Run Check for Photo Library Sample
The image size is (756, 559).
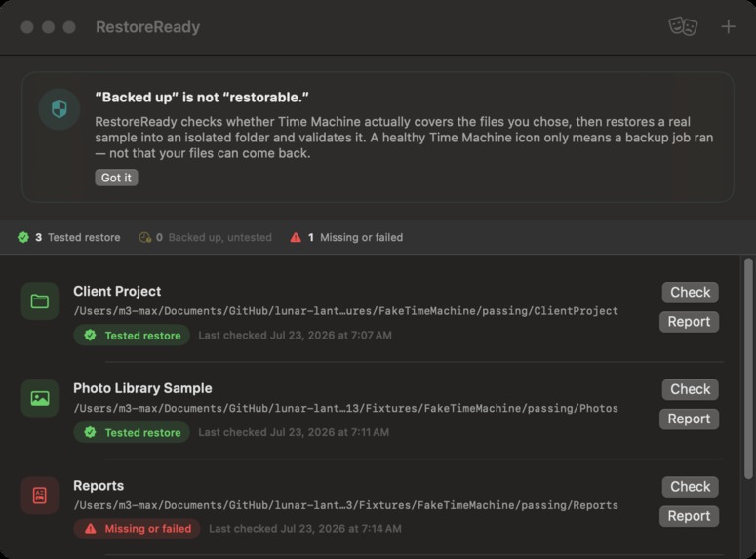click(690, 389)
